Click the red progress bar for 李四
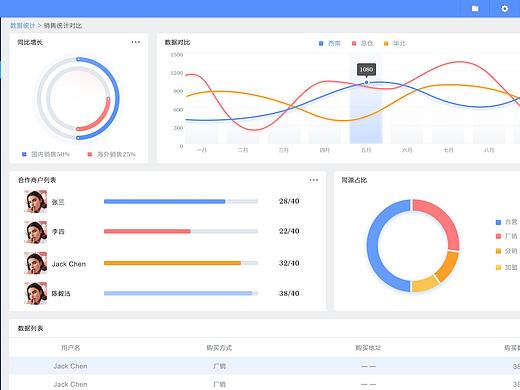520x390 pixels. coord(147,231)
